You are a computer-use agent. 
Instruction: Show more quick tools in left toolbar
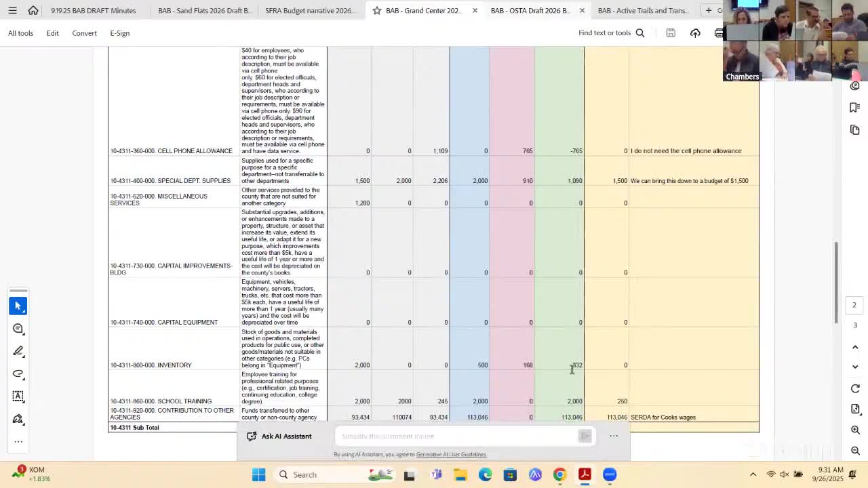tap(18, 441)
